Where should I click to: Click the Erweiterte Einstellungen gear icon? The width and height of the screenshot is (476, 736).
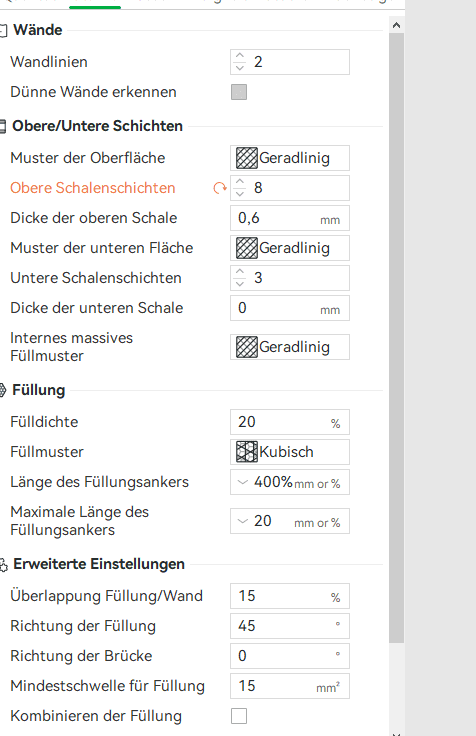point(3,565)
